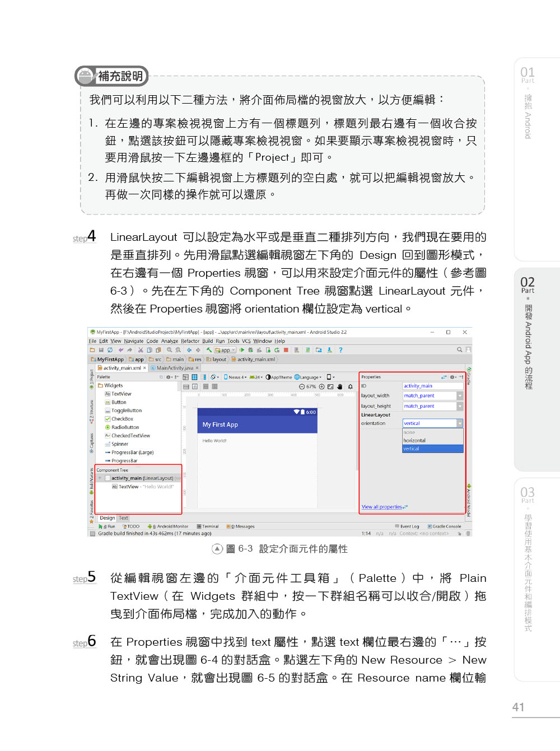Open the Build menu

click(x=208, y=341)
